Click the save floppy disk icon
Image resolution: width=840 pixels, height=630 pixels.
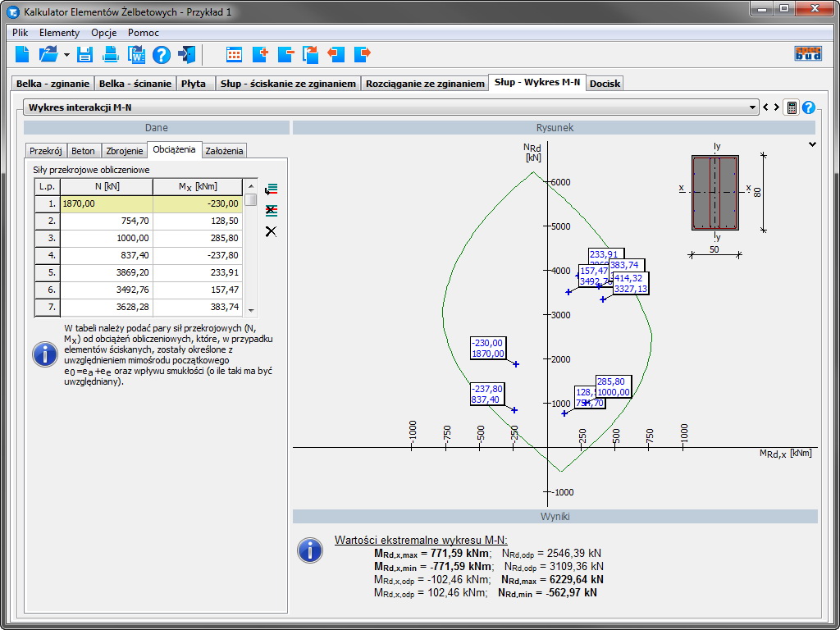(84, 55)
